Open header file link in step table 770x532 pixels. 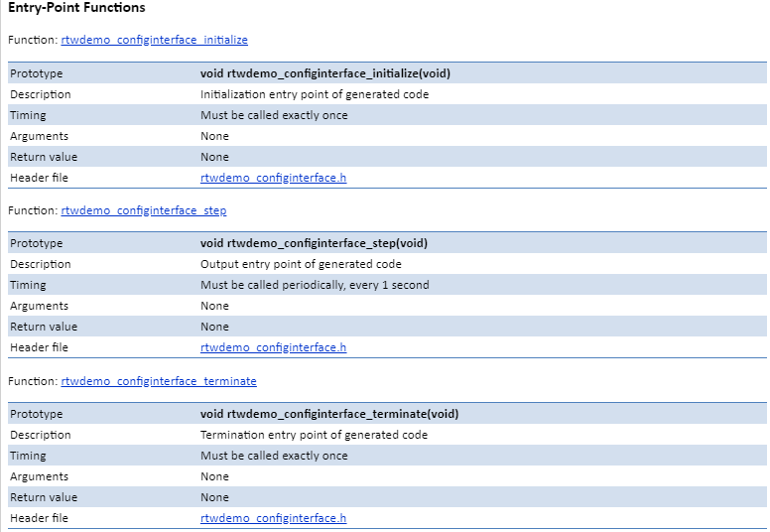(273, 347)
